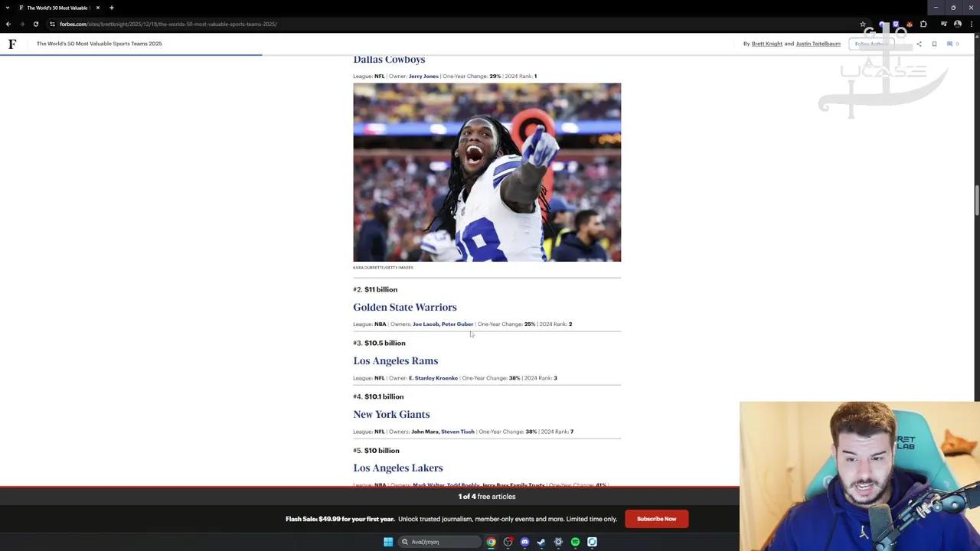Open Settings gear app in taskbar
The image size is (980, 551).
coord(558,542)
